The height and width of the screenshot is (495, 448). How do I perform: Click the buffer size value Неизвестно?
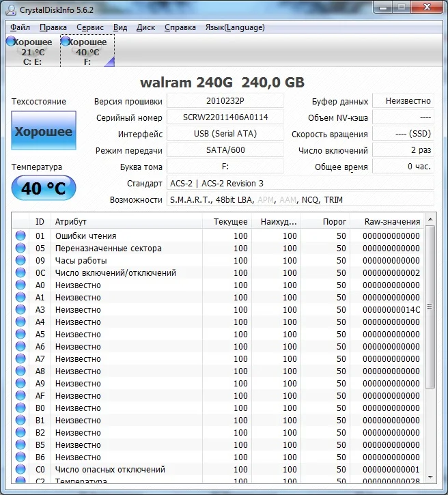[403, 101]
